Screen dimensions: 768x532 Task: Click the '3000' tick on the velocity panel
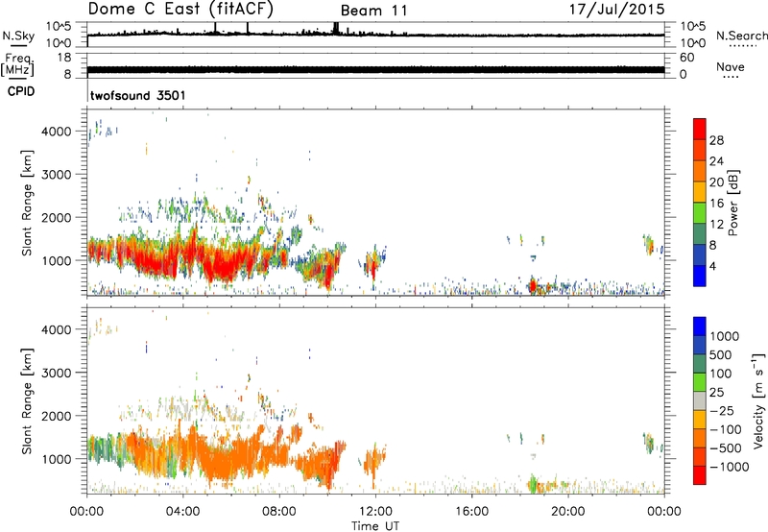[57, 373]
